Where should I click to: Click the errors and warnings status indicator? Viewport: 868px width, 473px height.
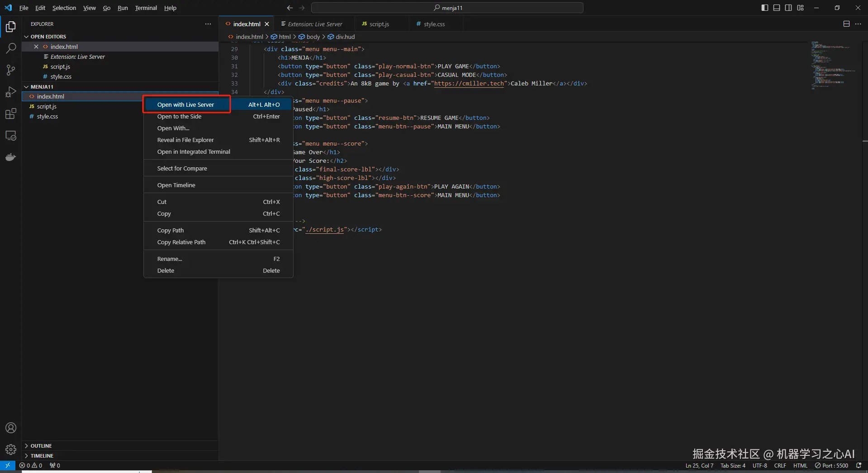pyautogui.click(x=31, y=465)
